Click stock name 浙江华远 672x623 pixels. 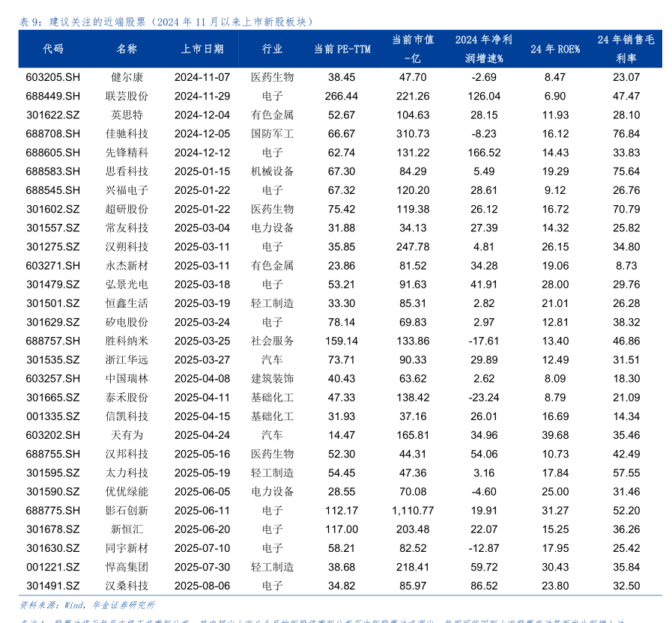(127, 360)
